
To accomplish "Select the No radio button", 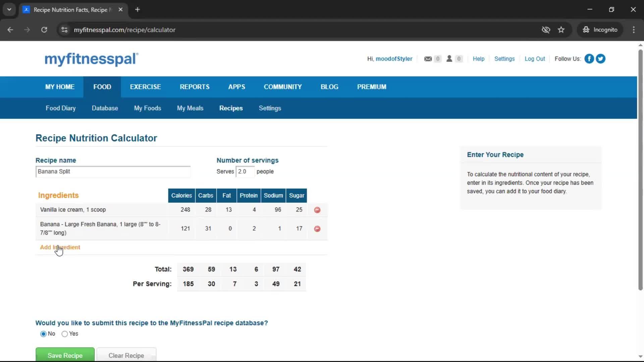I will pyautogui.click(x=43, y=334).
